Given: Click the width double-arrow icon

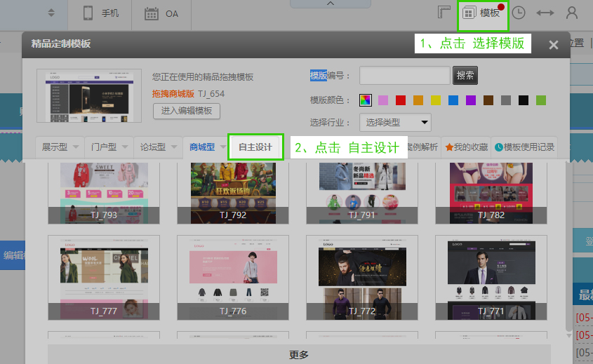Looking at the screenshot, I should click(x=545, y=13).
